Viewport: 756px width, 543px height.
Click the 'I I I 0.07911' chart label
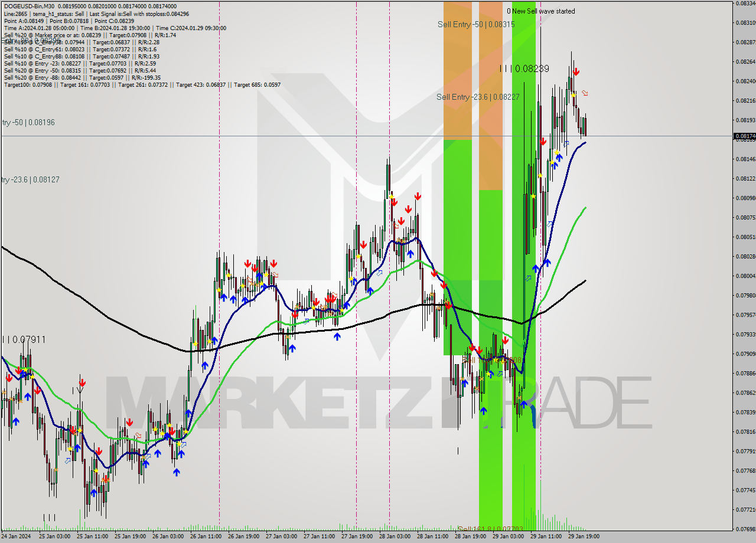24,339
